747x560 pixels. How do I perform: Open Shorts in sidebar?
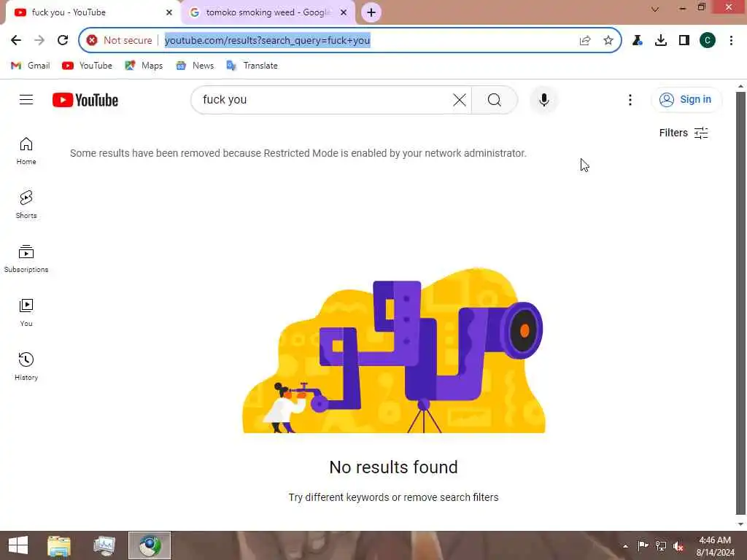tap(26, 205)
